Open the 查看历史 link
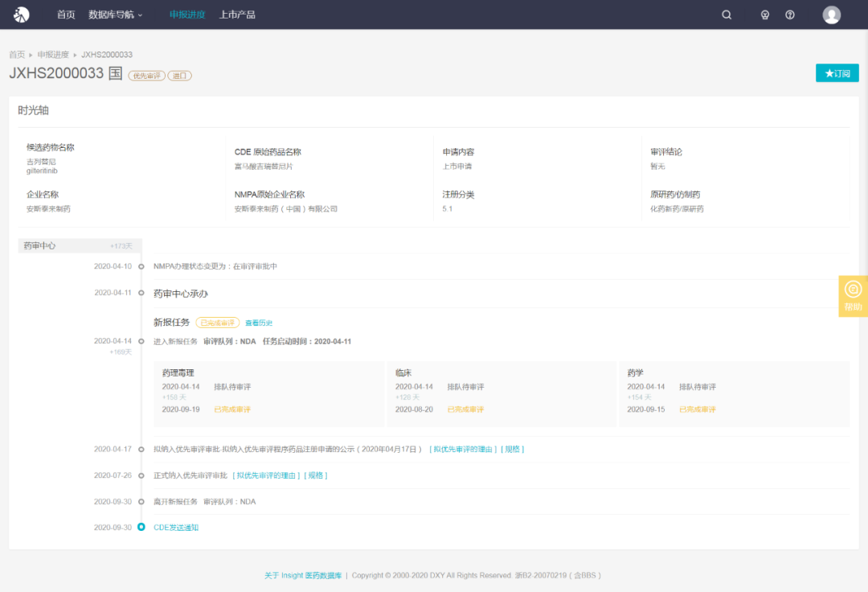Image resolution: width=868 pixels, height=592 pixels. point(259,323)
